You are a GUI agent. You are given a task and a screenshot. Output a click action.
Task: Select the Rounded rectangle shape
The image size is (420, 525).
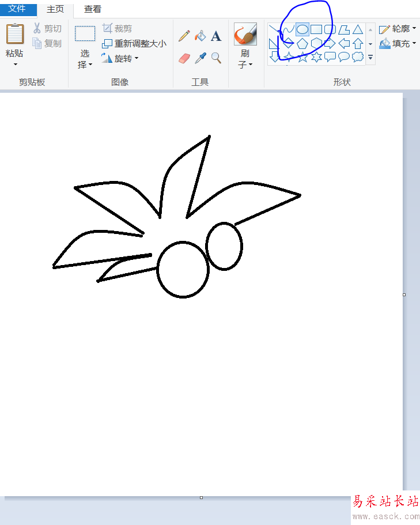(330, 29)
